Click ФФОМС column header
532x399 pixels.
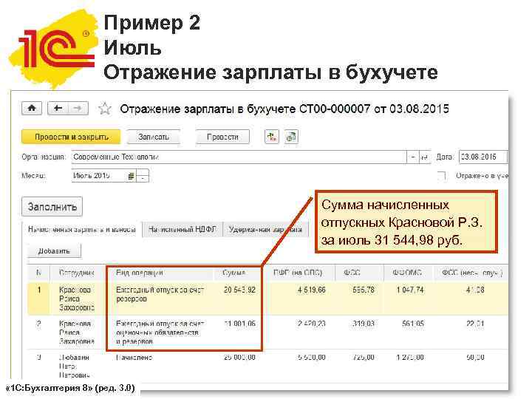(x=407, y=273)
